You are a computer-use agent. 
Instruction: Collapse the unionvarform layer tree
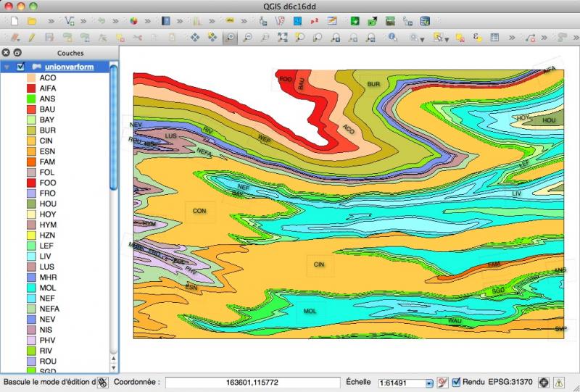pyautogui.click(x=7, y=67)
